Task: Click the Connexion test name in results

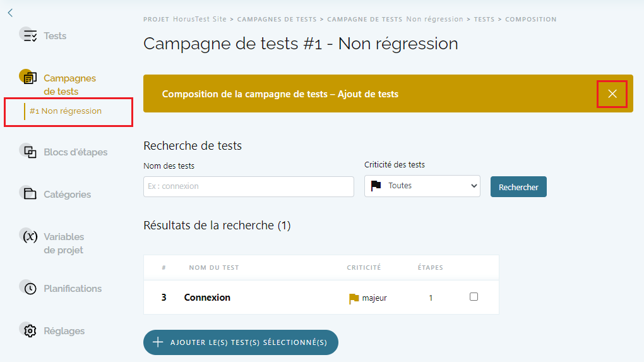Action: pyautogui.click(x=207, y=298)
